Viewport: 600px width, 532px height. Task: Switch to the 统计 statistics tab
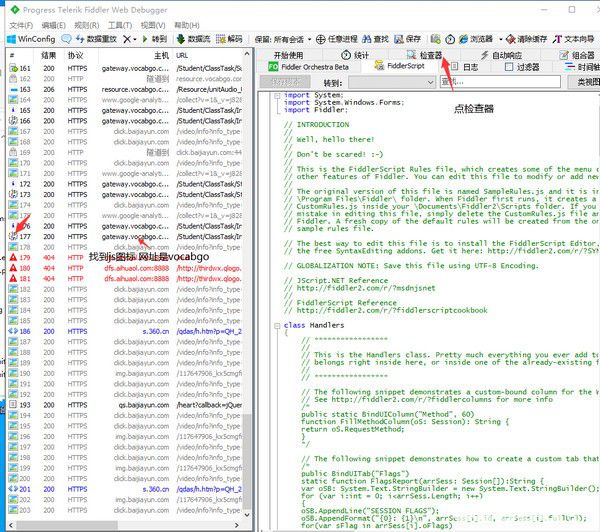click(x=355, y=55)
